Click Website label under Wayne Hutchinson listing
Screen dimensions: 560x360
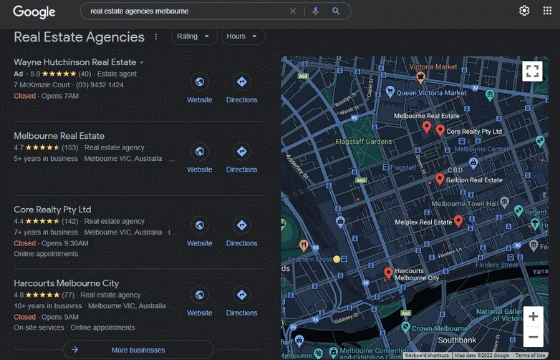pyautogui.click(x=200, y=100)
